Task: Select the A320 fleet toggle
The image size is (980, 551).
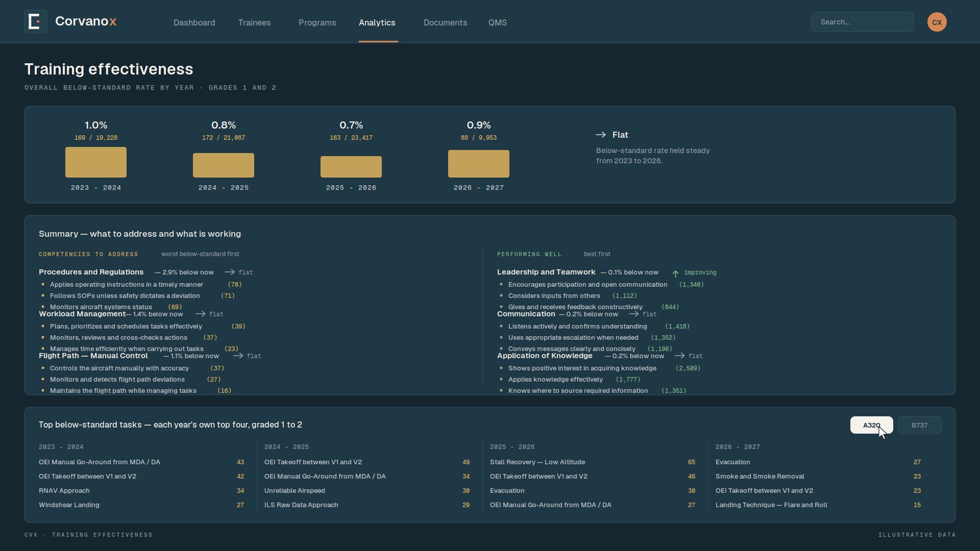Action: click(x=872, y=425)
